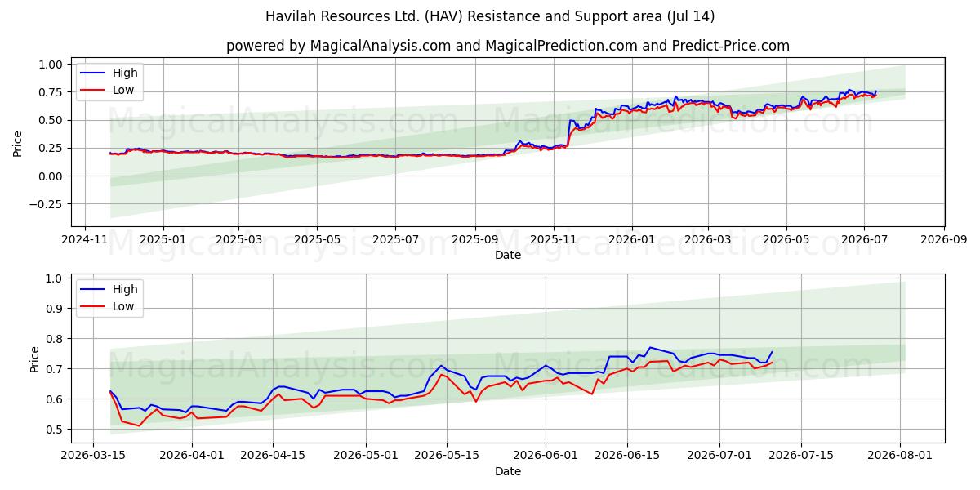This screenshot has width=980, height=490.
Task: Click the '2025-11' tick label
Action: (554, 239)
